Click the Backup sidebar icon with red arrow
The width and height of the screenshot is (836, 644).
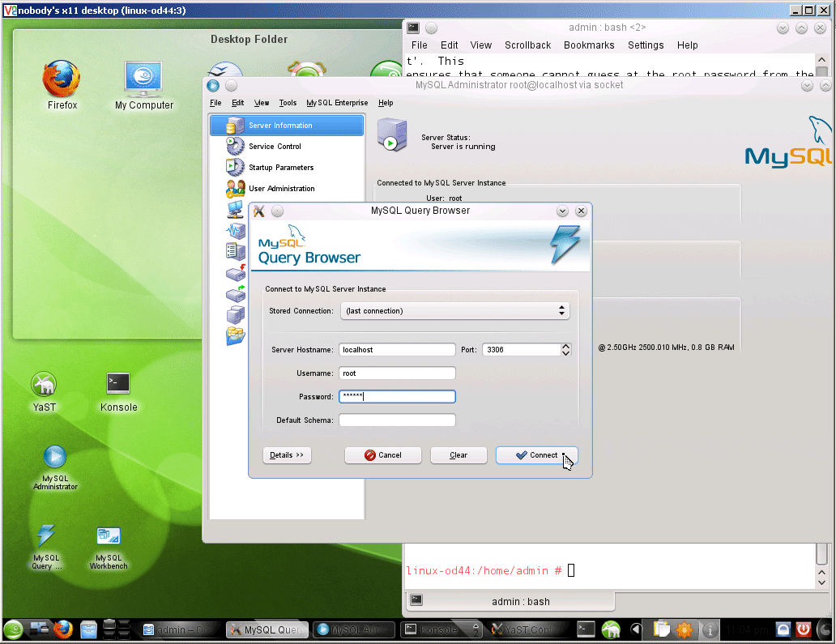235,273
